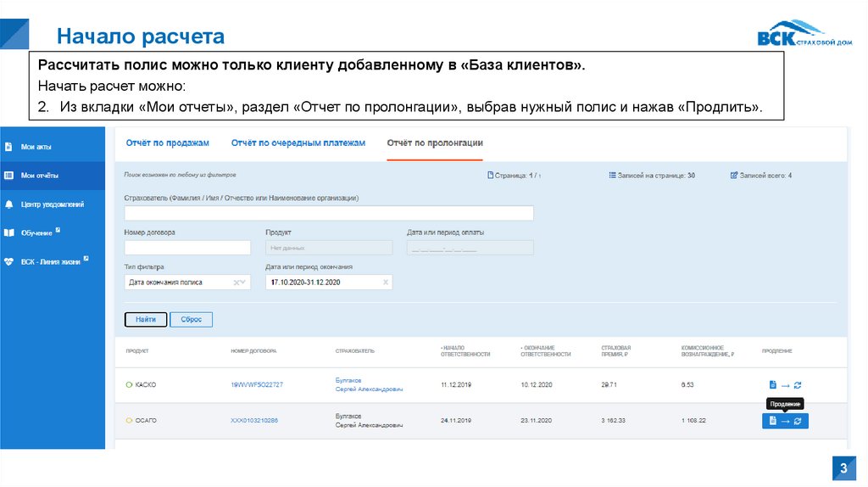Click the Записей всего edit icon
The width and height of the screenshot is (868, 487).
(x=734, y=176)
